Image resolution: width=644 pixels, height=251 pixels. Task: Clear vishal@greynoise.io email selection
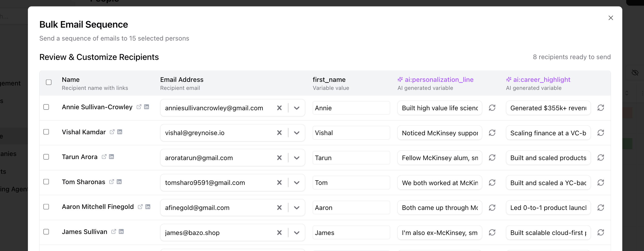(x=279, y=133)
